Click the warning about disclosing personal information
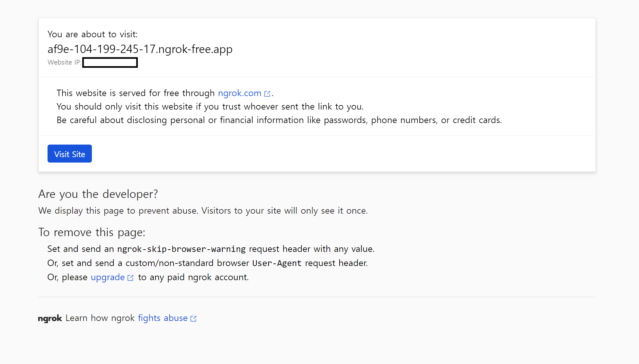This screenshot has height=364, width=639. (279, 120)
